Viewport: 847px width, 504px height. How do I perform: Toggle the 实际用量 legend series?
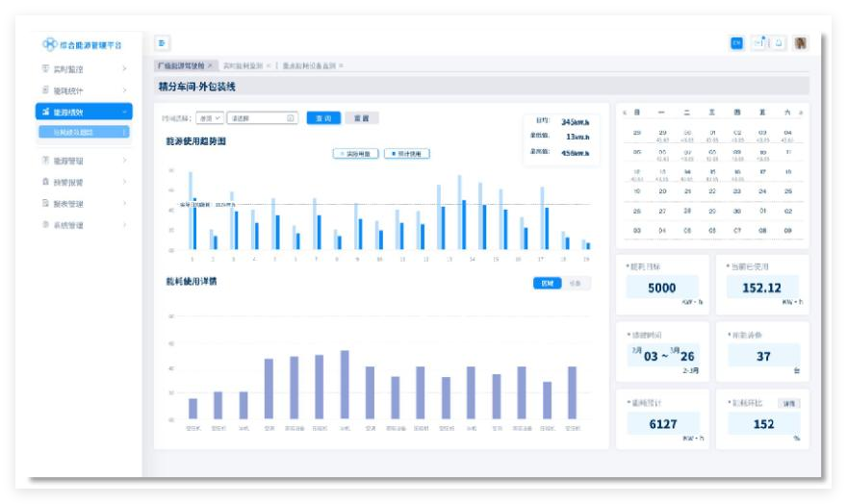355,153
